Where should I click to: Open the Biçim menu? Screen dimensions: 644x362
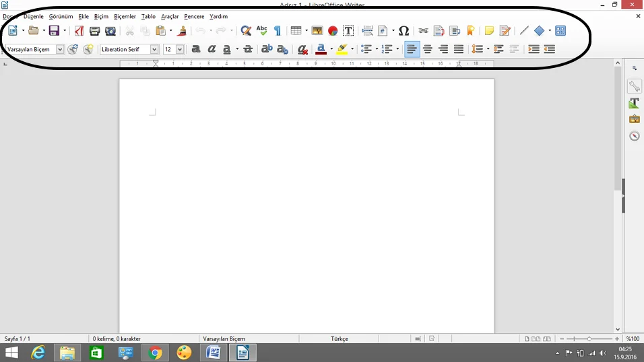click(x=101, y=16)
